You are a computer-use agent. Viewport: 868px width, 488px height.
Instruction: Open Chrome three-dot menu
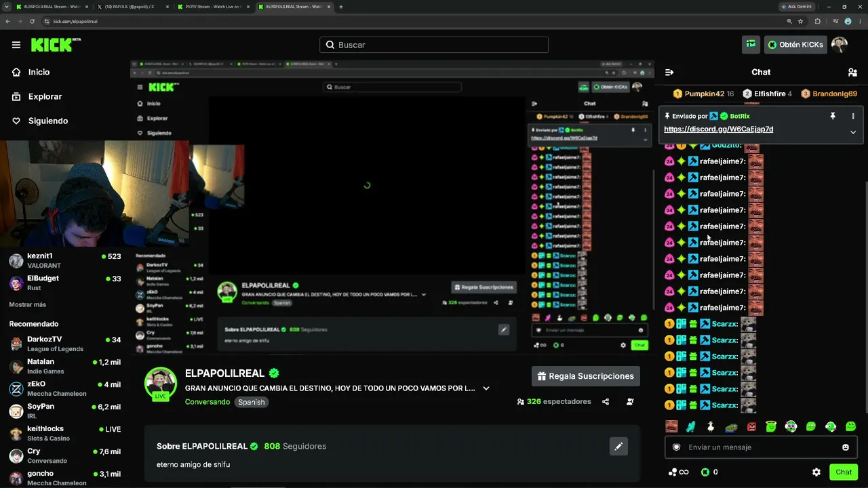(859, 21)
